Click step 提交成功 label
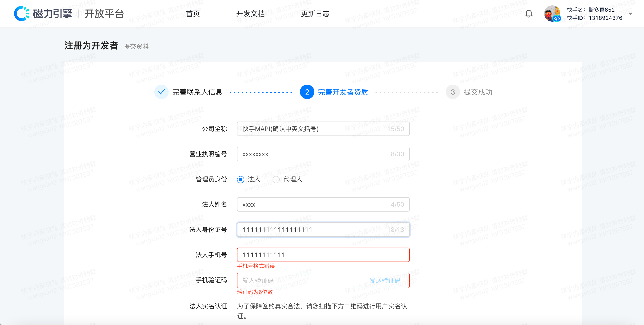 point(478,92)
